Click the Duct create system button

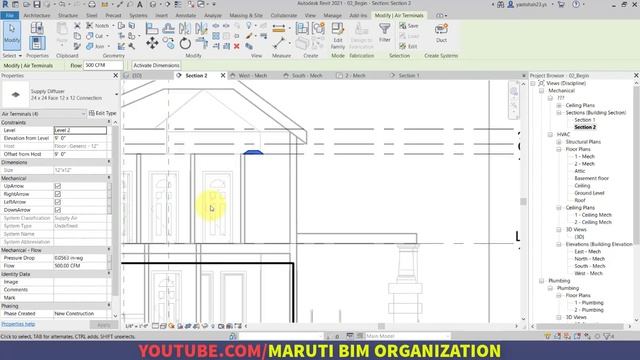(441, 33)
